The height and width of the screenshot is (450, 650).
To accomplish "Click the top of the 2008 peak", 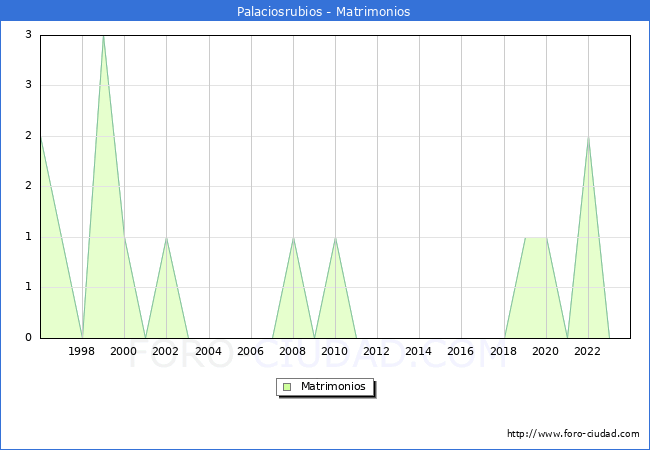I will (x=293, y=238).
